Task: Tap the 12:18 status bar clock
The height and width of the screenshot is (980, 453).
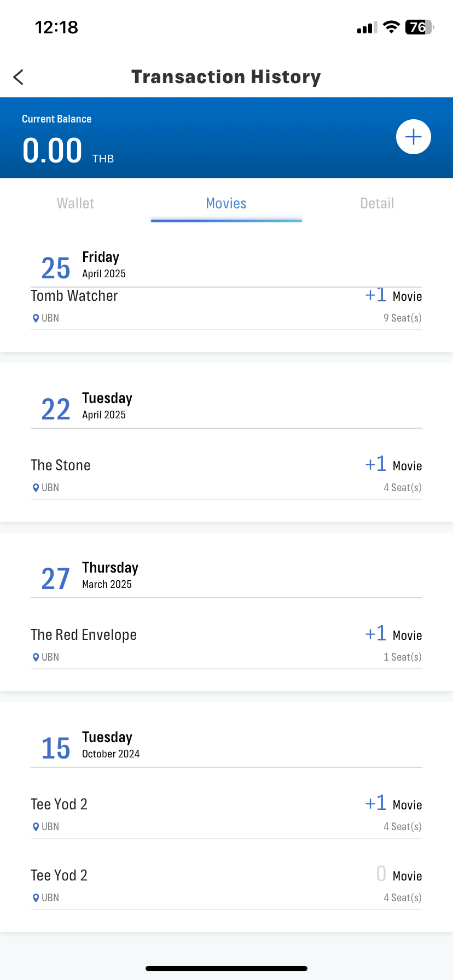Action: click(56, 27)
